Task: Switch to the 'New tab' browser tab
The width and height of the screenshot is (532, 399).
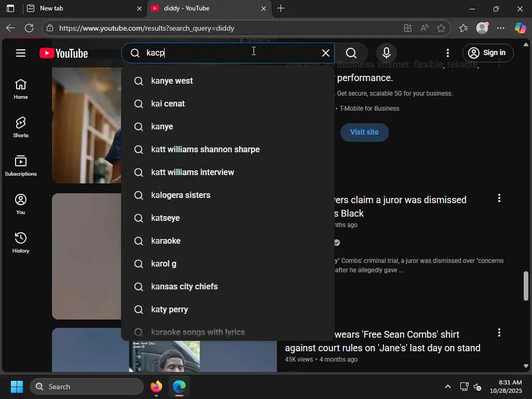Action: pyautogui.click(x=84, y=8)
